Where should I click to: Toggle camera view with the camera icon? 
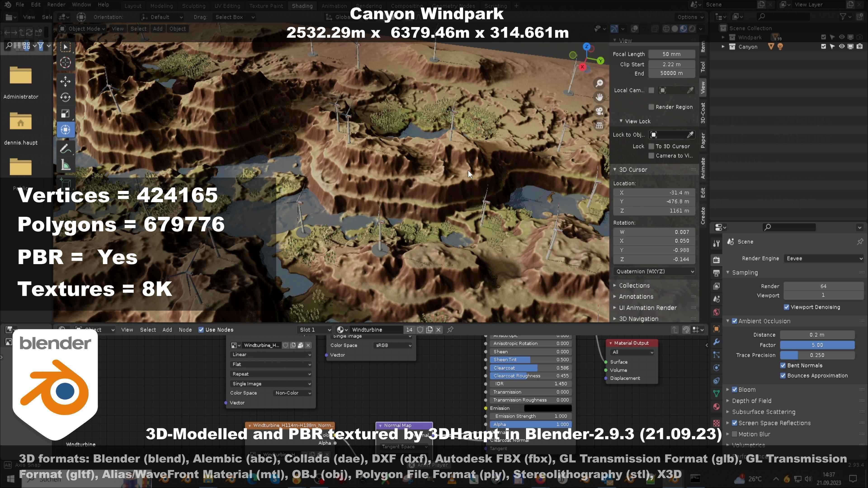coord(599,111)
